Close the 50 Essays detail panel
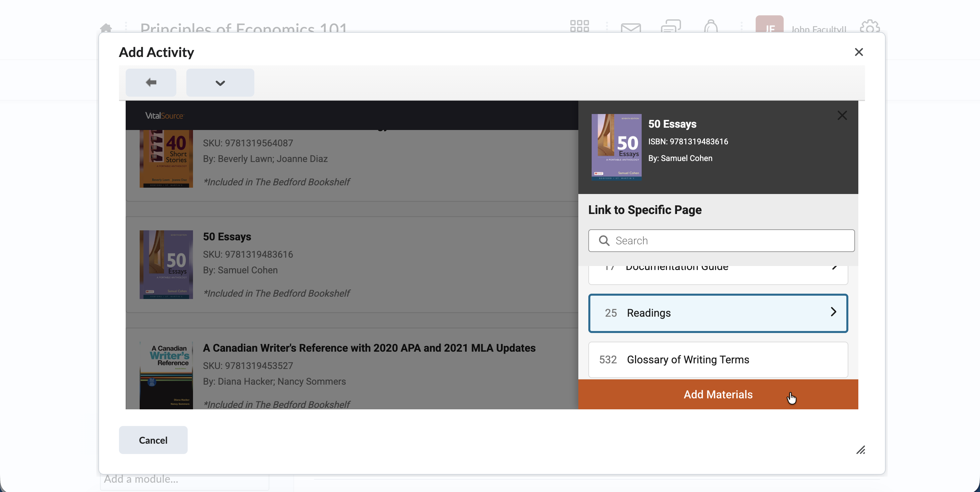 pos(842,115)
